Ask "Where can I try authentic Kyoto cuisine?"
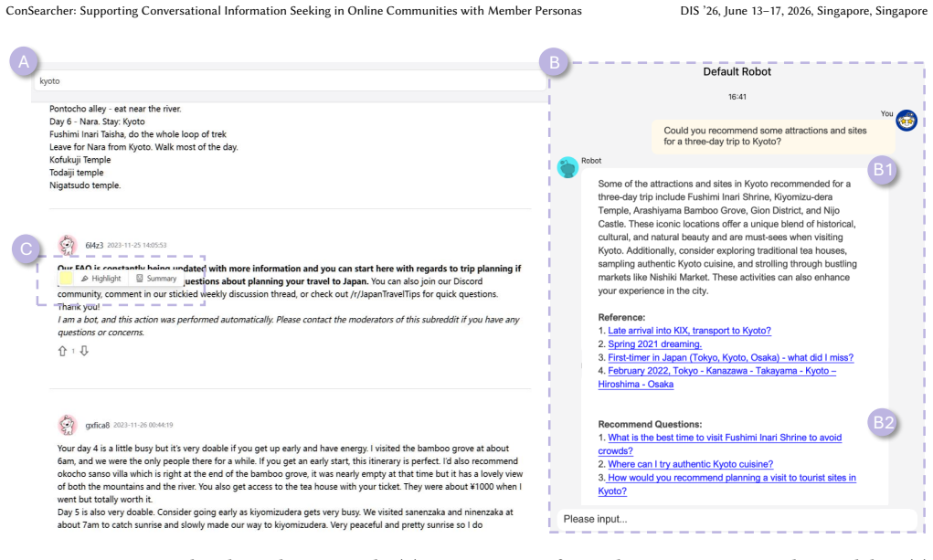Screen dimensions: 933x560 click(x=691, y=464)
